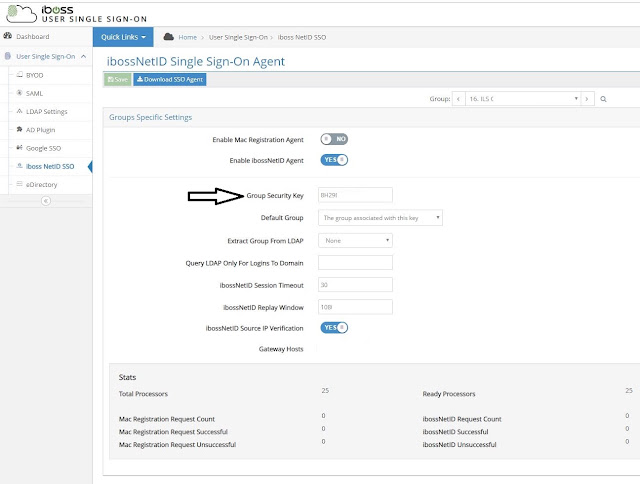Click Mac Registration Request Count label
The width and height of the screenshot is (640, 484).
[167, 419]
